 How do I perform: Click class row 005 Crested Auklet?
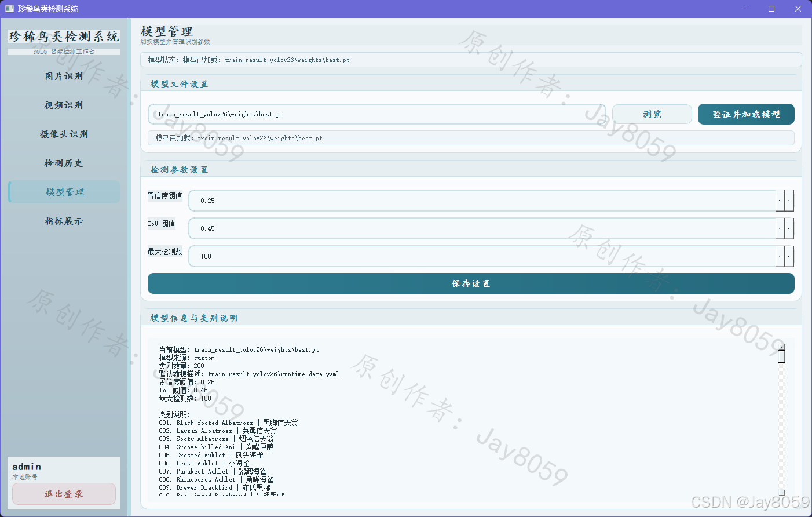[211, 455]
